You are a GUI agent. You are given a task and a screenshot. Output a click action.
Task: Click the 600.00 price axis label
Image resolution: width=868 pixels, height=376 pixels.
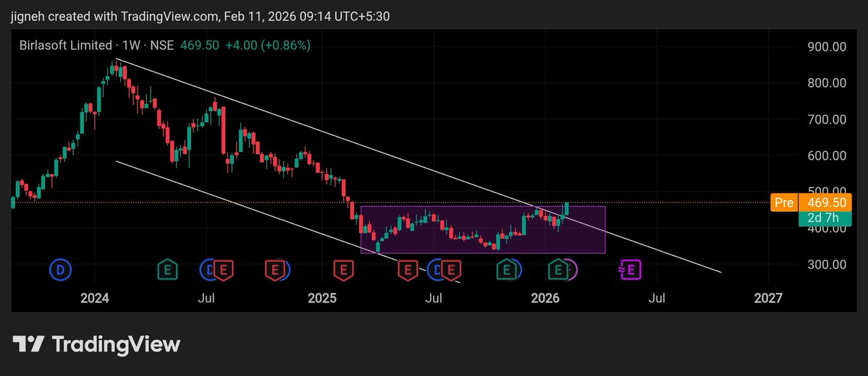pos(826,155)
